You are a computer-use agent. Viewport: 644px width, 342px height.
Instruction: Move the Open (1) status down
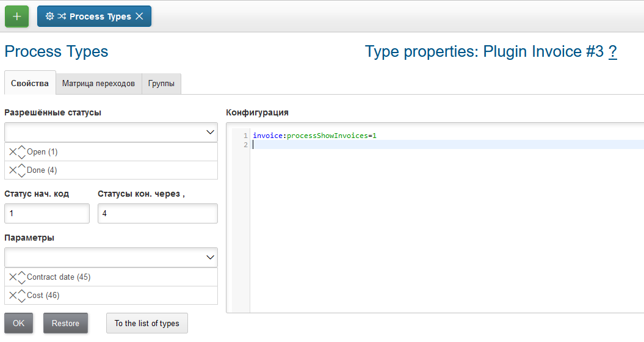[x=22, y=156]
